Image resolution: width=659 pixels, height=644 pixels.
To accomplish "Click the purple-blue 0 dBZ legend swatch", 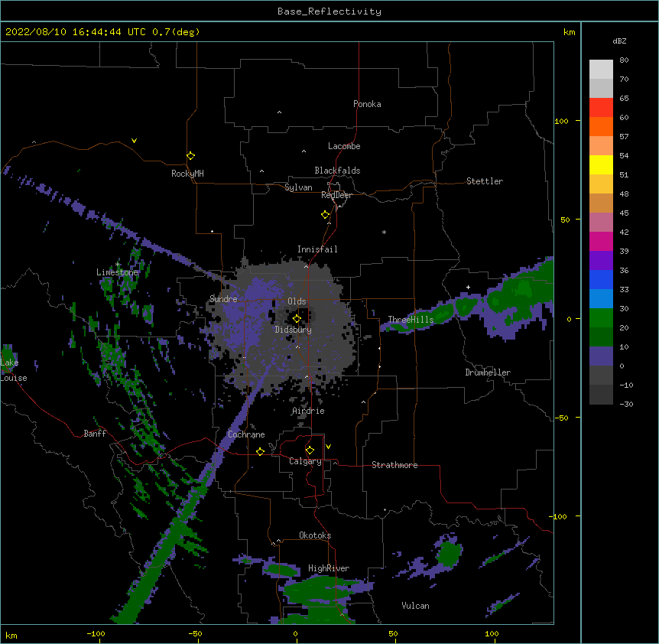I will pyautogui.click(x=601, y=356).
